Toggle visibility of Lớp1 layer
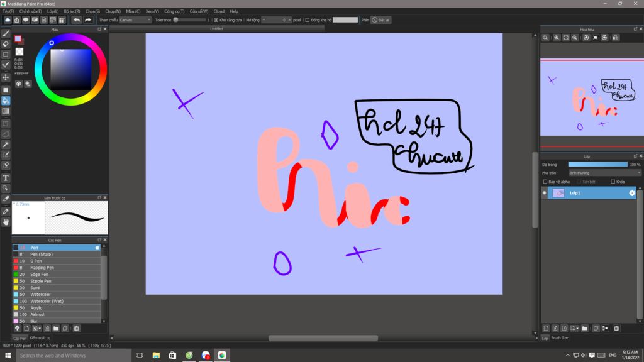The width and height of the screenshot is (644, 362). (x=545, y=193)
